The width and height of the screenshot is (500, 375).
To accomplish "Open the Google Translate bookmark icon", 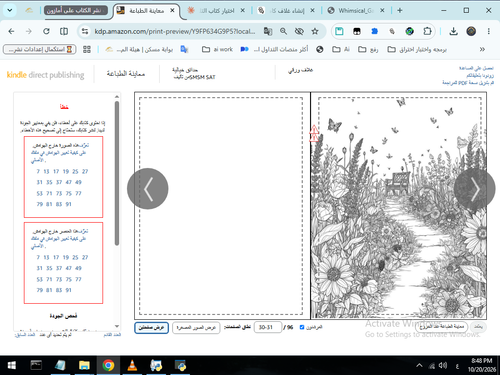I will 184,49.
